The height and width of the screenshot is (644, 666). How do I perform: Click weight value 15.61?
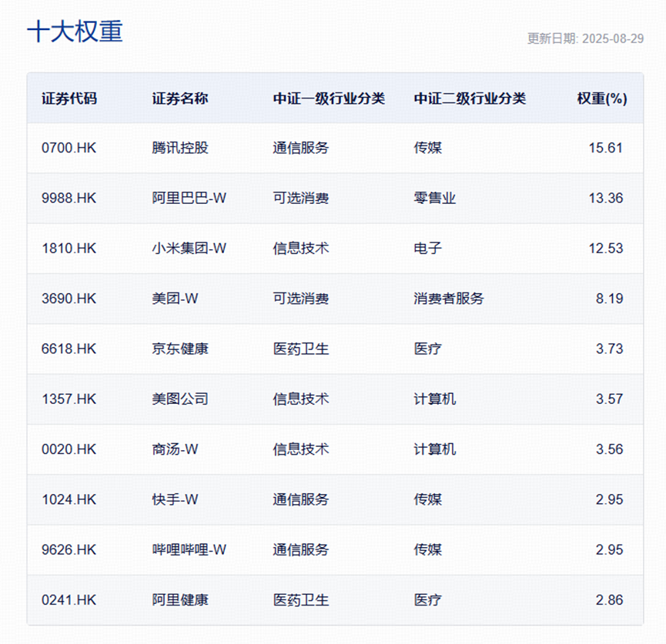pyautogui.click(x=606, y=148)
